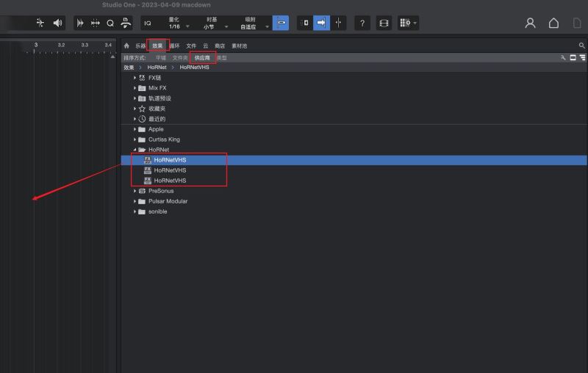588x373 pixels.
Task: Click the wrench plugin manager icon
Action: 563,58
